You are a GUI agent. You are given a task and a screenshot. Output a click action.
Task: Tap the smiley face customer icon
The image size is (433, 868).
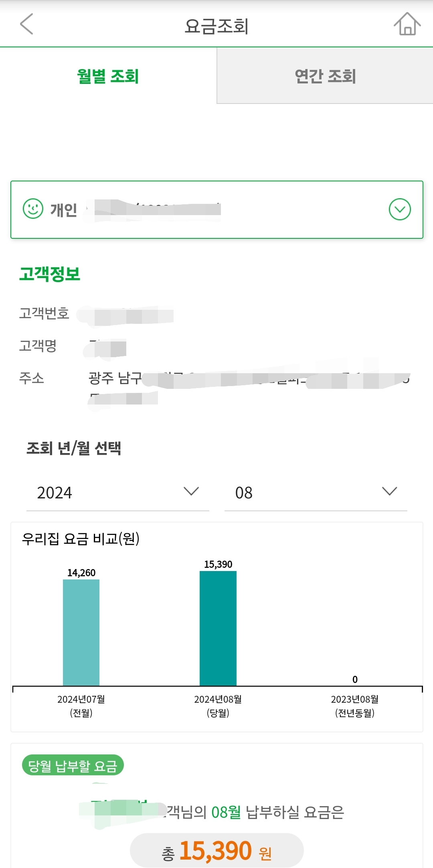[x=33, y=209]
